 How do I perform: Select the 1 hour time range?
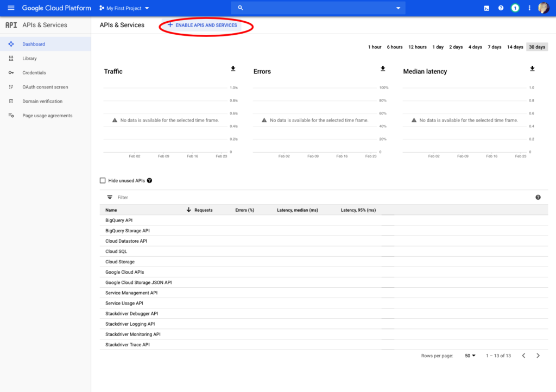point(375,47)
